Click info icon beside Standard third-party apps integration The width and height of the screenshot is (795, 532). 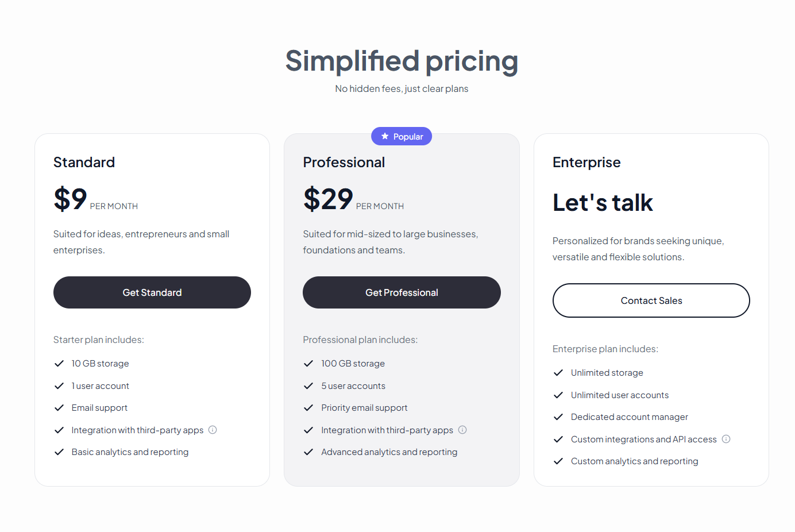click(213, 430)
